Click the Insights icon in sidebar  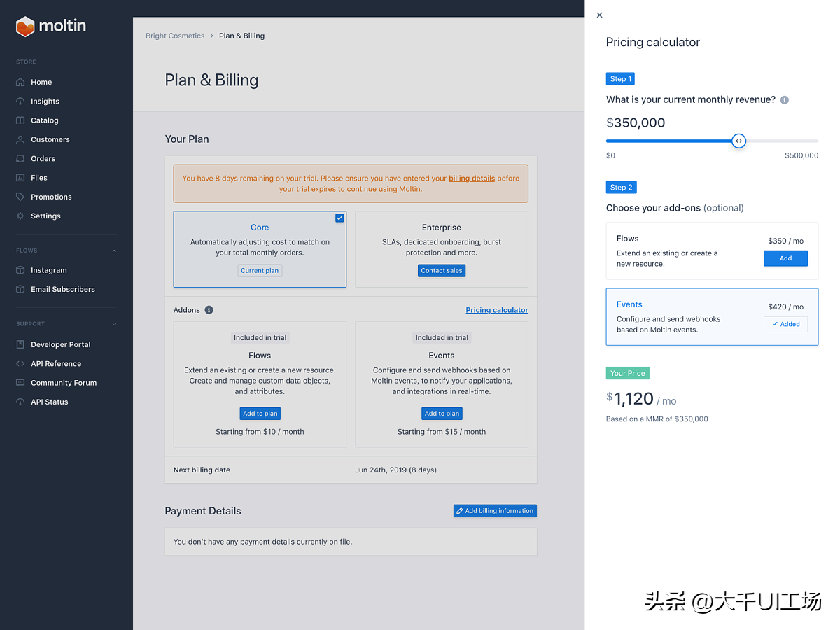coord(20,101)
